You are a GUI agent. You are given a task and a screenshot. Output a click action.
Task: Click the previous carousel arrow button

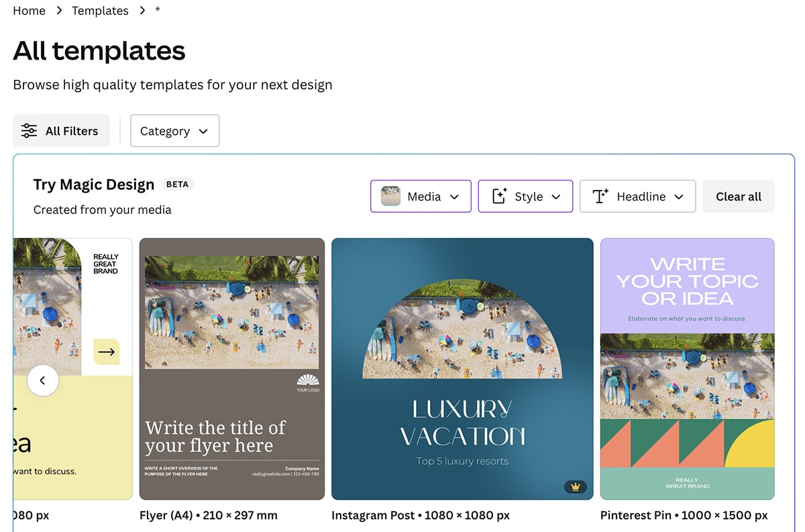(43, 380)
